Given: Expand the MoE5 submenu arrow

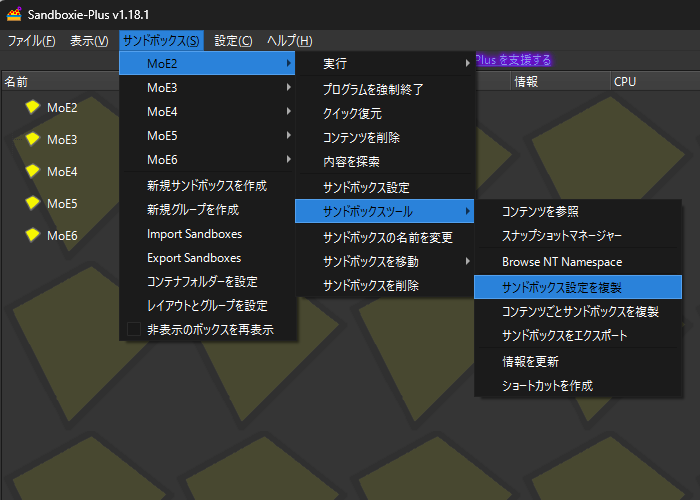Looking at the screenshot, I should (289, 135).
